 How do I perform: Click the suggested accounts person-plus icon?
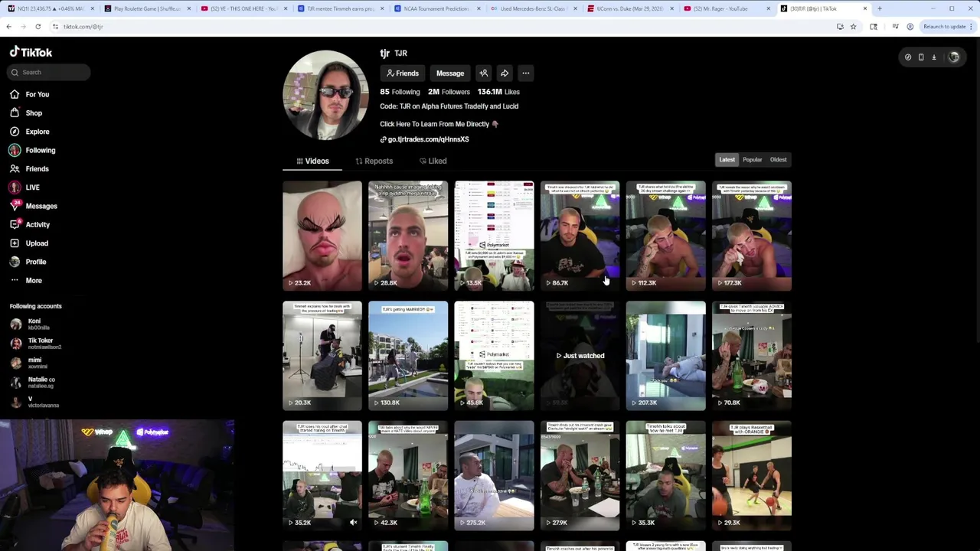(x=484, y=73)
